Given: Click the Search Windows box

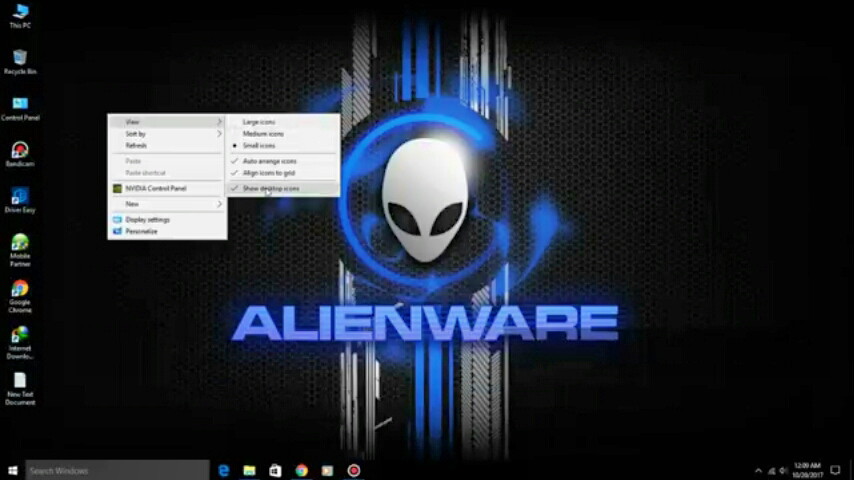Looking at the screenshot, I should coord(117,470).
